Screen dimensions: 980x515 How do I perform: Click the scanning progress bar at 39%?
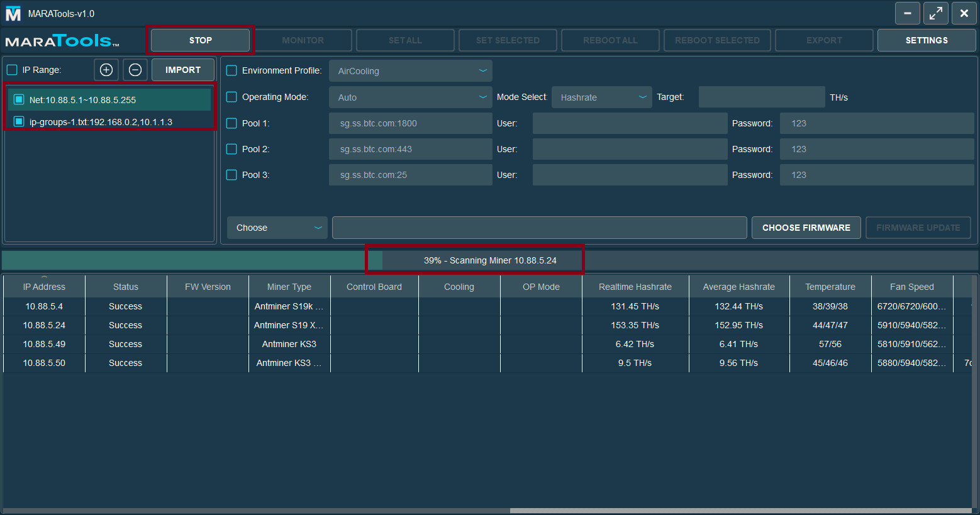[489, 260]
